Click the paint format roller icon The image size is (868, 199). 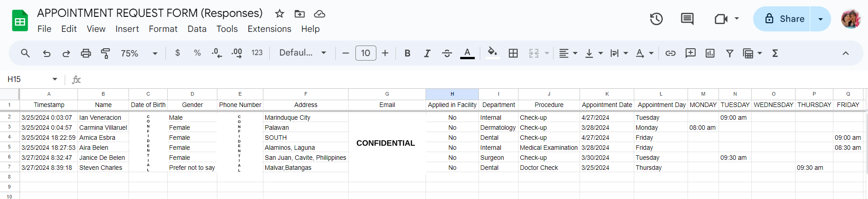(x=105, y=53)
